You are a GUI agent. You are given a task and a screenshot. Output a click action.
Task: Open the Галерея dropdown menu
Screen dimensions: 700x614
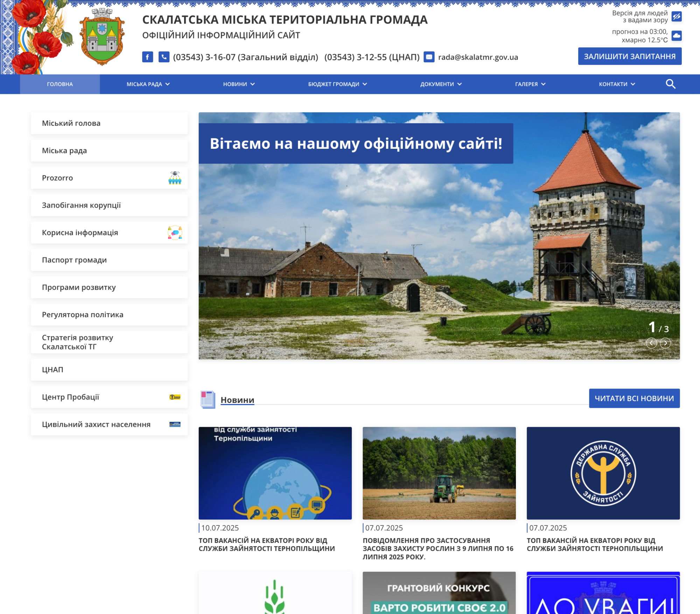click(x=530, y=84)
